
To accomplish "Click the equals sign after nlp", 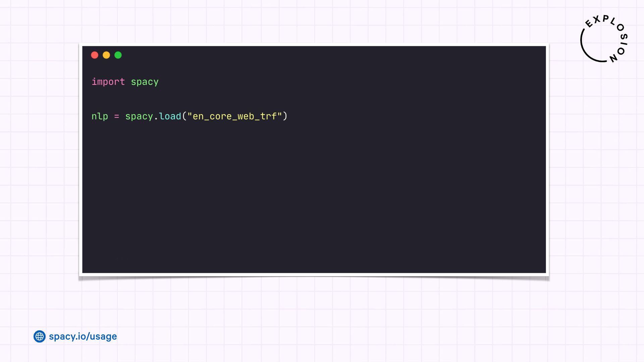I will [x=116, y=116].
